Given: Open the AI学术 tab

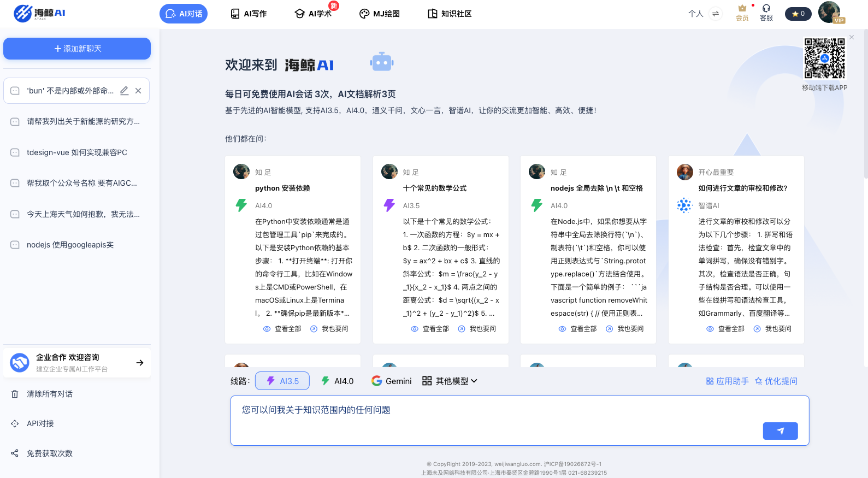Looking at the screenshot, I should point(313,14).
